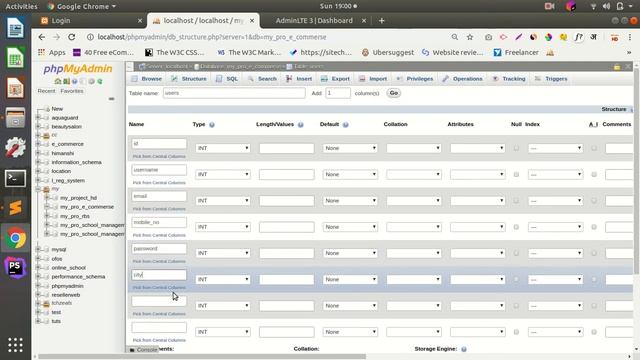Open the Console panel at bottom
640x360 pixels.
(143, 350)
